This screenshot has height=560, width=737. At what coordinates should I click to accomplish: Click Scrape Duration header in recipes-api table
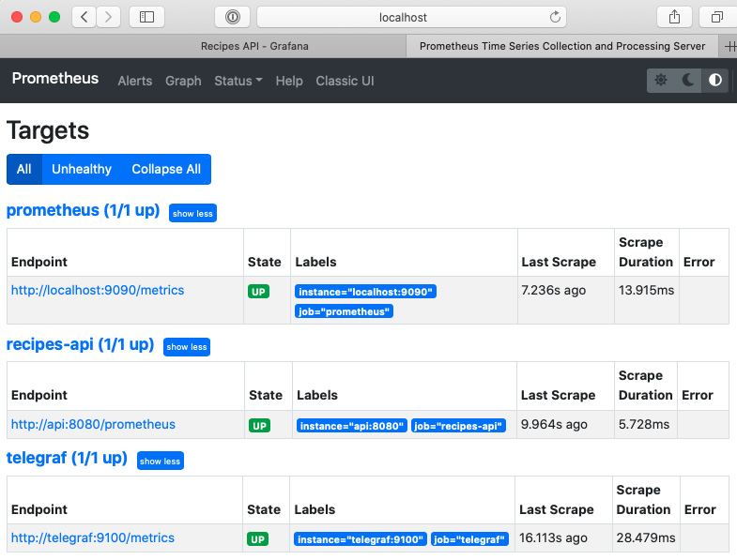(645, 386)
